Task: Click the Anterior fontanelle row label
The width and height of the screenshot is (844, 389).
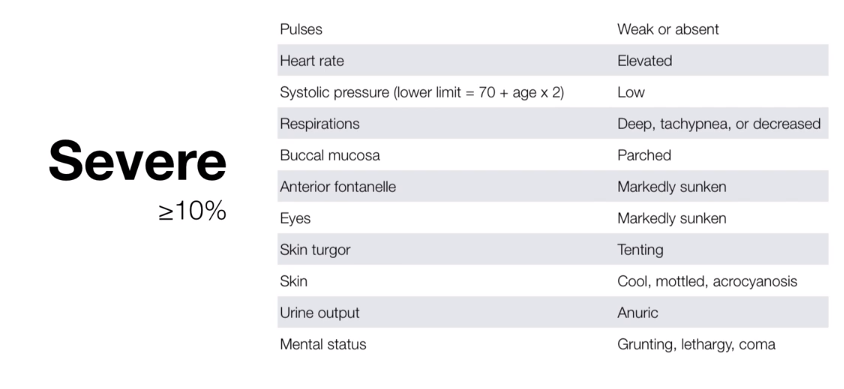Action: (337, 187)
